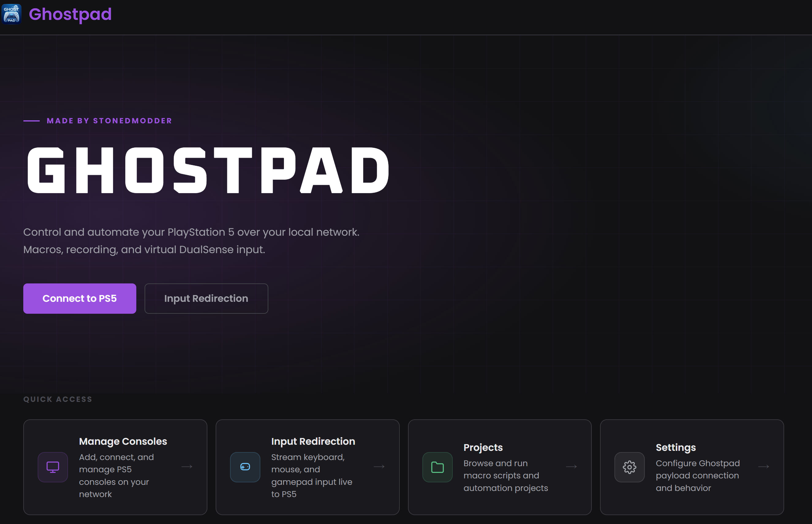Open the Projects quick access title
Viewport: 812px width, 524px height.
pos(483,447)
